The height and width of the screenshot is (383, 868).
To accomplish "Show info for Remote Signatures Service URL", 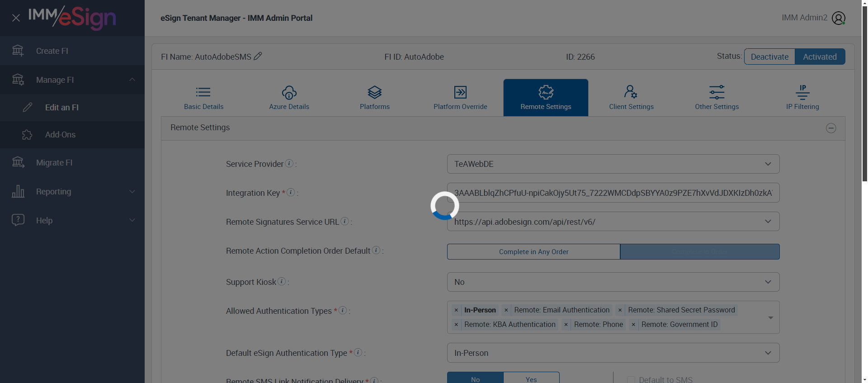I will (x=344, y=221).
